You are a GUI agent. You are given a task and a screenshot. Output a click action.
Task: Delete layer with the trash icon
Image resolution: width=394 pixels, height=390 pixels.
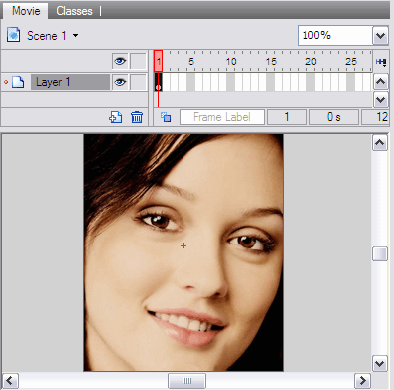click(x=137, y=117)
